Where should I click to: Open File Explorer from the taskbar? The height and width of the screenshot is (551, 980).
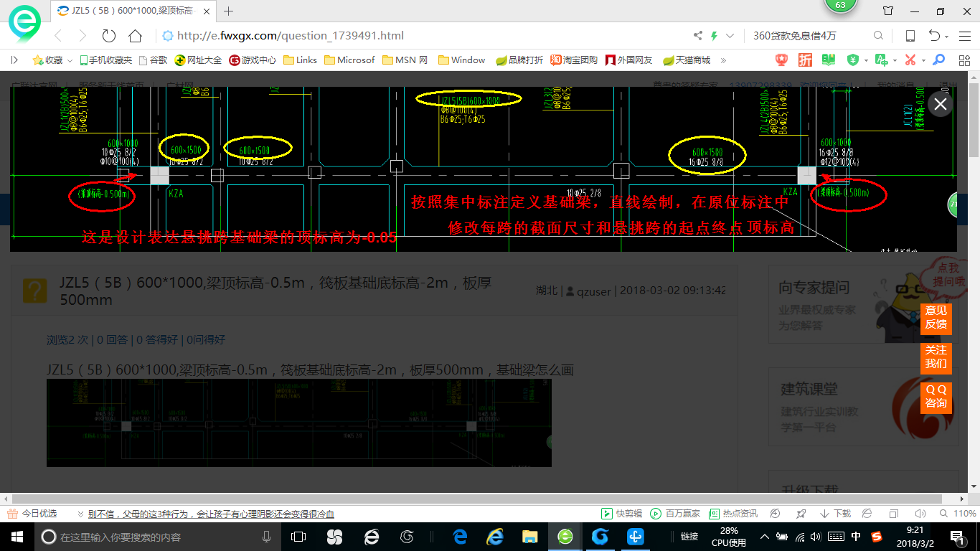click(530, 537)
